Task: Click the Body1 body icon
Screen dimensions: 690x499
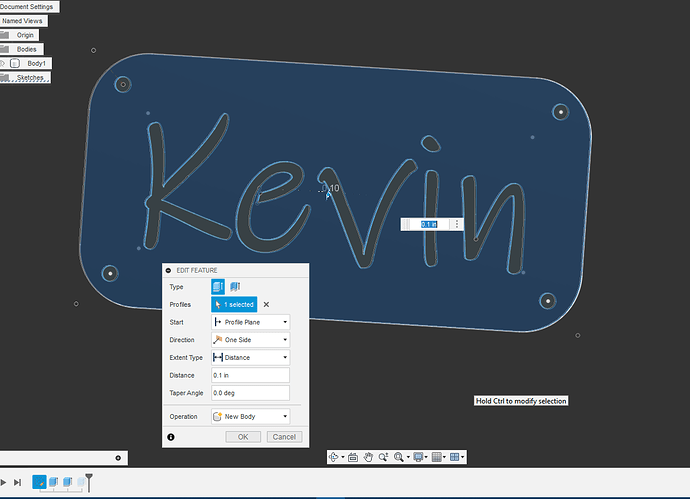Action: pyautogui.click(x=15, y=63)
